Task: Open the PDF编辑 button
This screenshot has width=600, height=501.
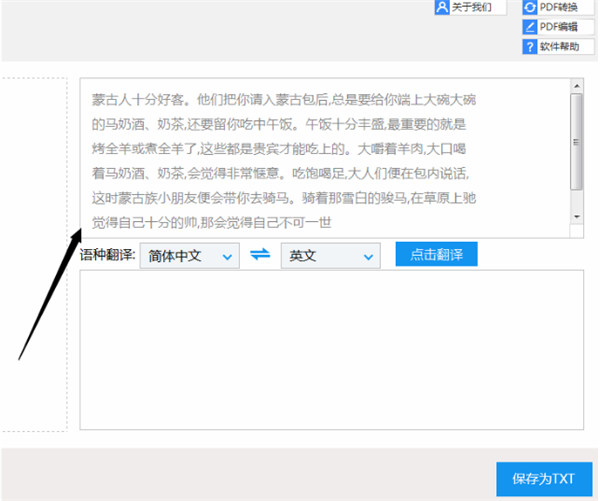Action: [x=559, y=27]
